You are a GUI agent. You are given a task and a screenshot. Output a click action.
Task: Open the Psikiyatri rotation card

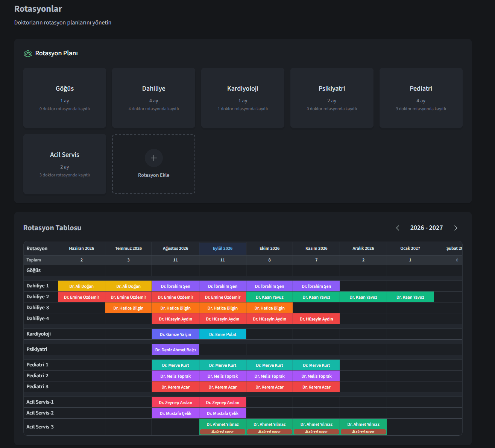[x=332, y=98]
